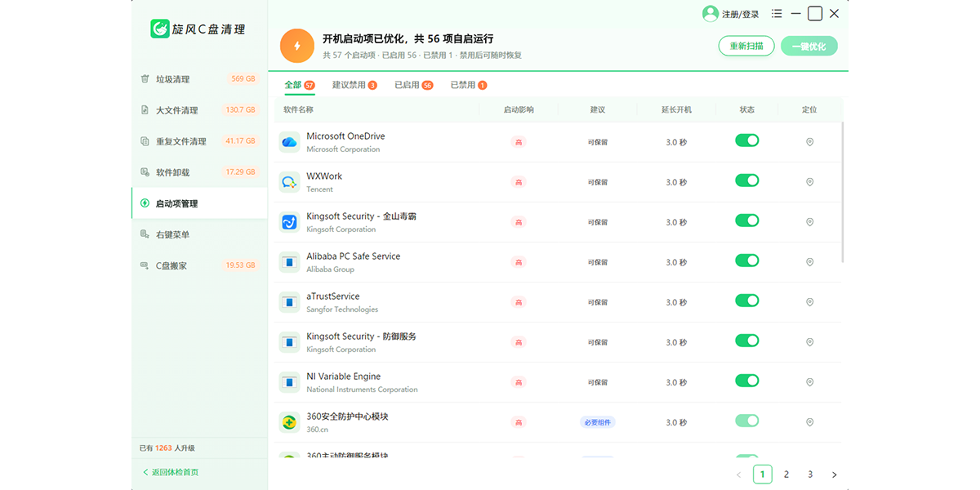Return to home via 返回体检首页 chevron

146,472
